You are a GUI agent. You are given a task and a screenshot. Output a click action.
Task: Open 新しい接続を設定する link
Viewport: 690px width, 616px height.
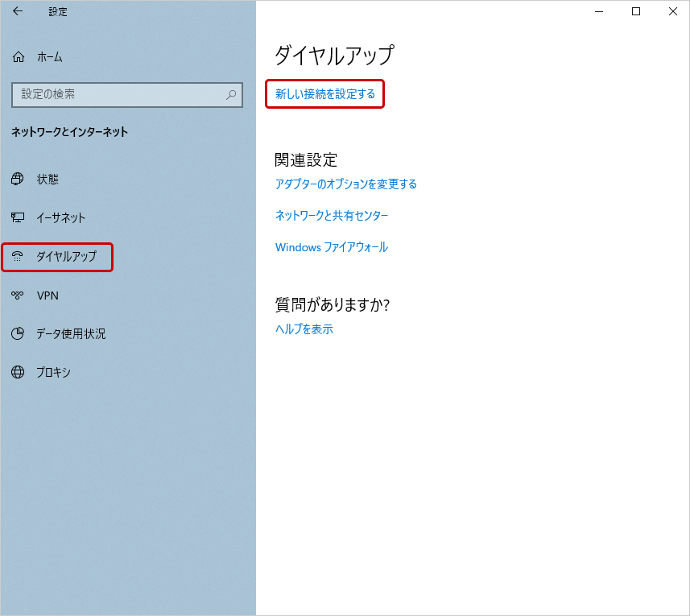click(x=324, y=93)
